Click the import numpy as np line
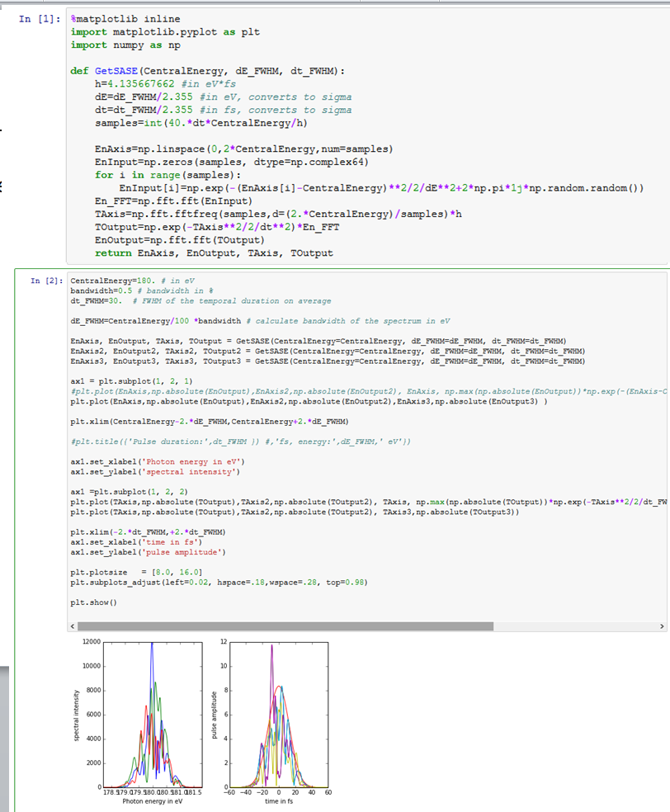 point(125,45)
